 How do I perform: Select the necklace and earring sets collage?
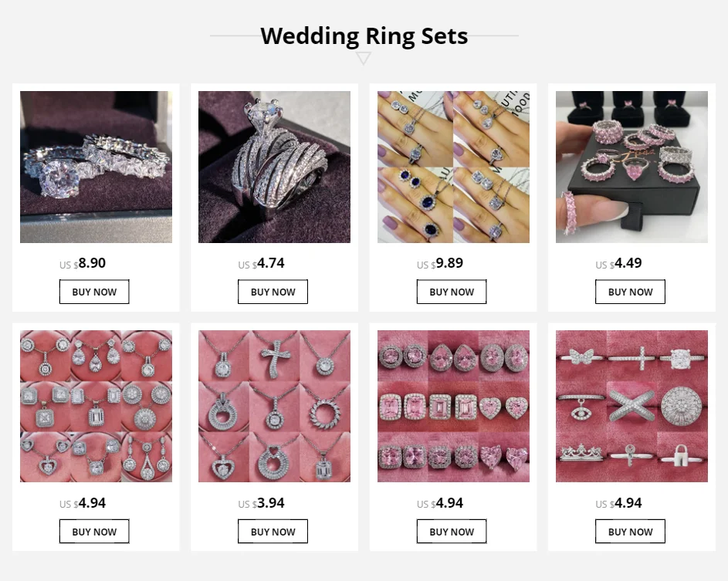point(96,406)
